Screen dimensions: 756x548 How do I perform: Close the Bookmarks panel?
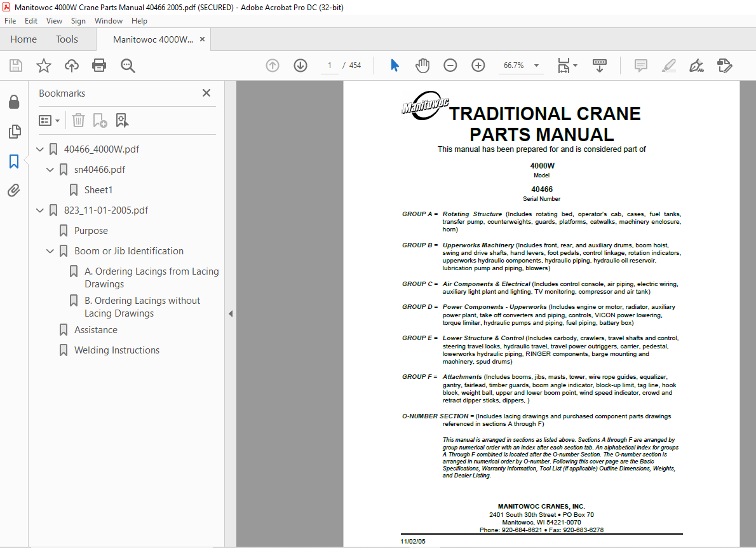(206, 93)
